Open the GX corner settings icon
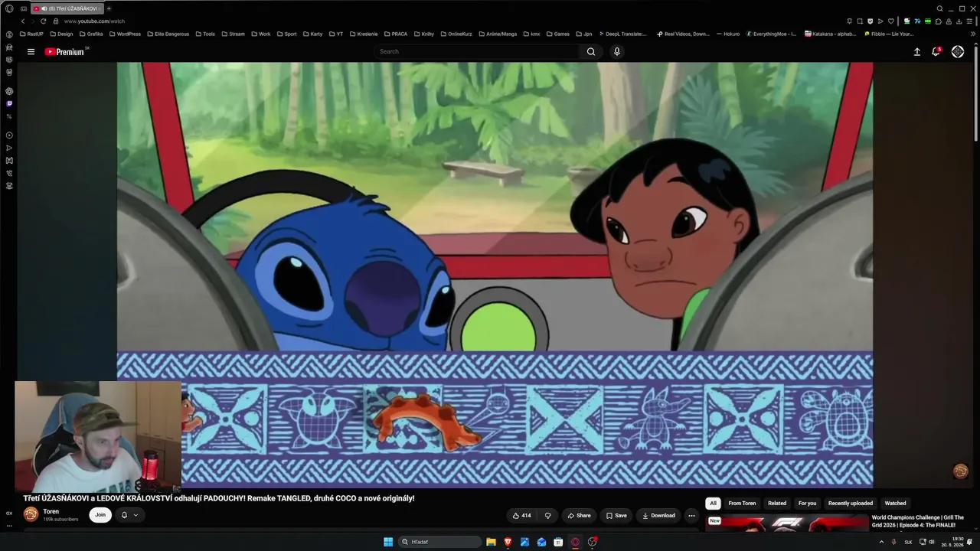Image resolution: width=980 pixels, height=551 pixels. click(9, 514)
